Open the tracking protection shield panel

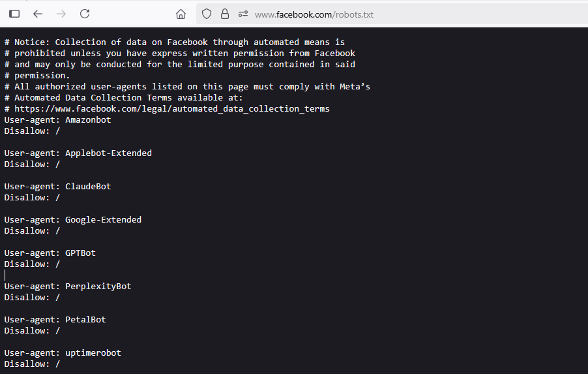[x=207, y=14]
